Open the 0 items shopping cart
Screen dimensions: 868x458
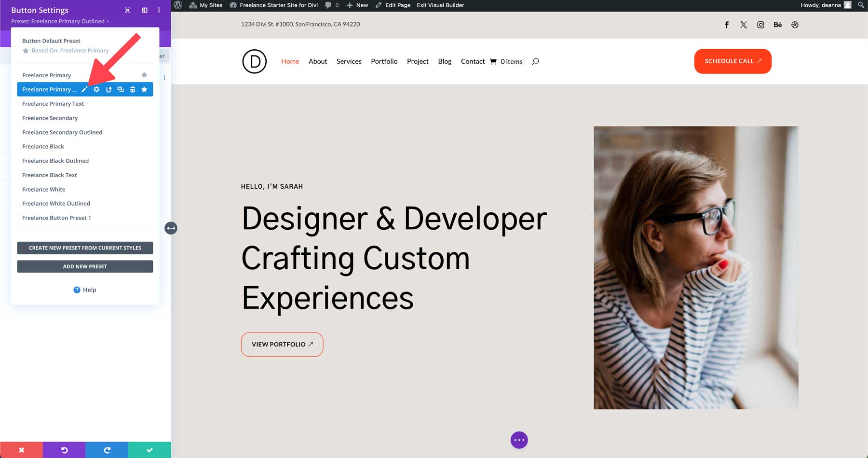(506, 61)
